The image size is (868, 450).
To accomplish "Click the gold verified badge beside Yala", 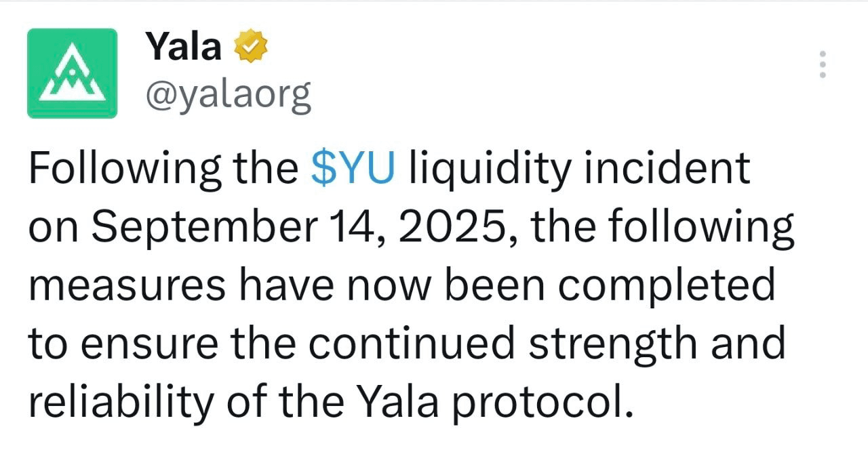I will (x=251, y=46).
